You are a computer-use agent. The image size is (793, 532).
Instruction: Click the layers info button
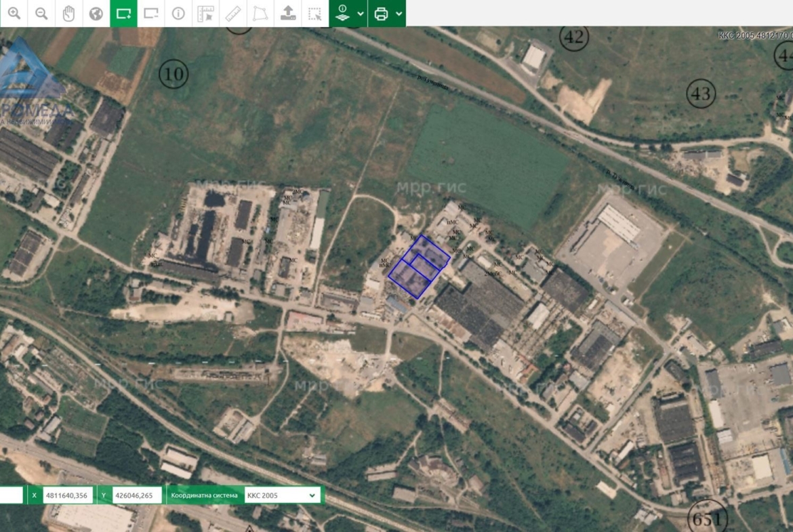(x=343, y=14)
